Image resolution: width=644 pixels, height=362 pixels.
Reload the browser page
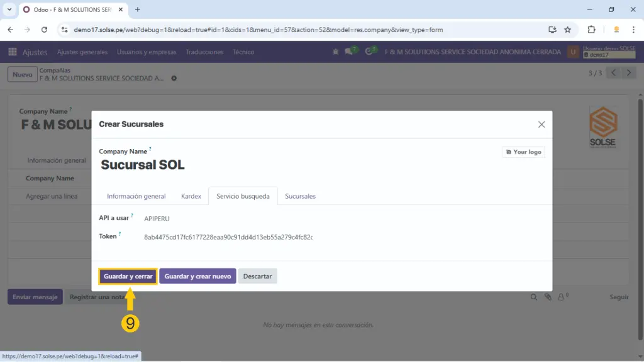[x=44, y=30]
